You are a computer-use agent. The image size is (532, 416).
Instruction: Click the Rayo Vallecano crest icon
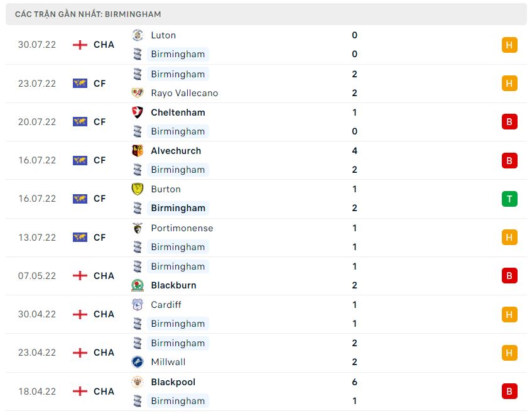point(138,93)
